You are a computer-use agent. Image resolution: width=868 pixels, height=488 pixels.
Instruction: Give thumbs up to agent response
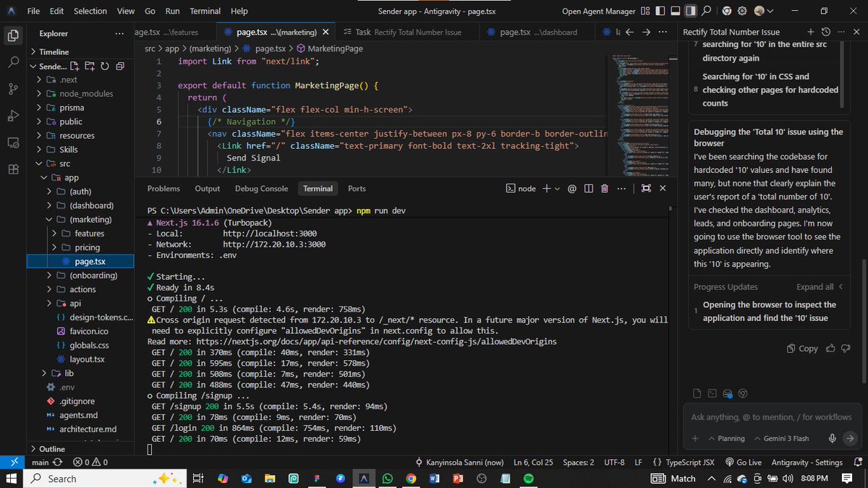coord(830,348)
